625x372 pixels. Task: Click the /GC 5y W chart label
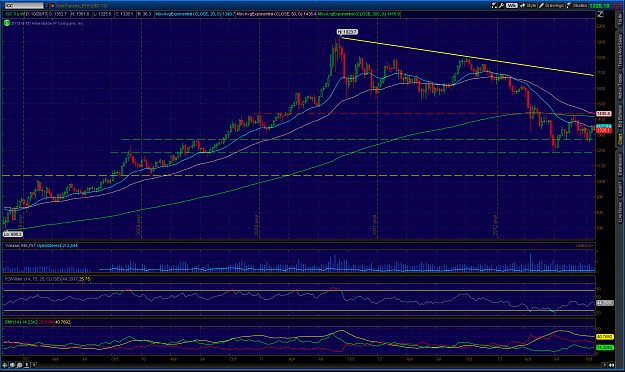click(x=14, y=14)
